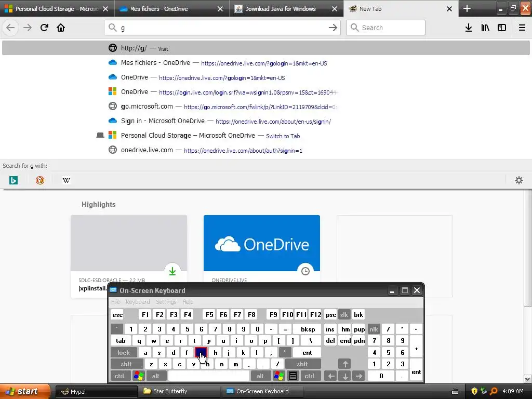This screenshot has height=399, width=532.
Task: Click the clock history icon on OneDrive tile
Action: [x=305, y=271]
